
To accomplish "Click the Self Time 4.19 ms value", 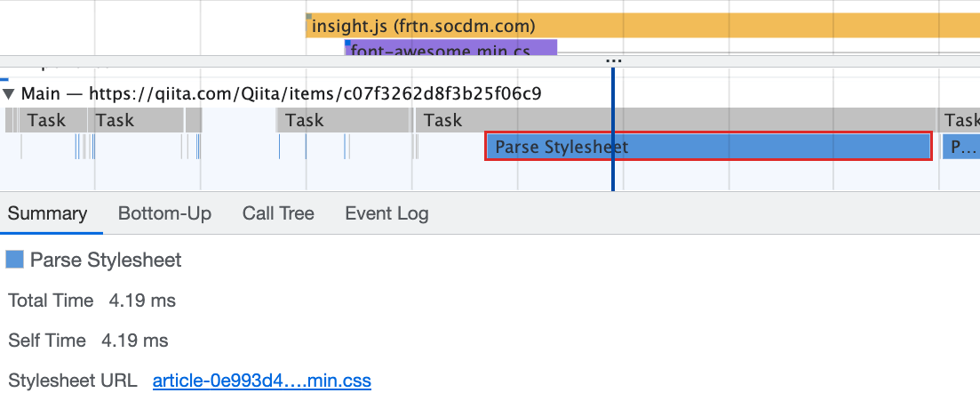I will coord(134,341).
